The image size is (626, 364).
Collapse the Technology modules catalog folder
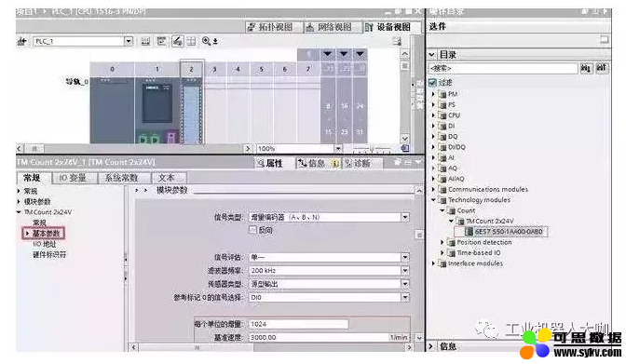tap(433, 199)
